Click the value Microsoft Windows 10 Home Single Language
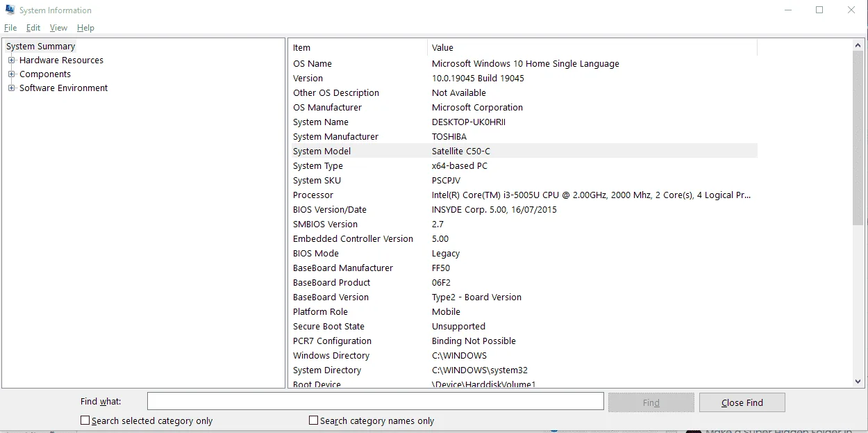 click(x=526, y=64)
